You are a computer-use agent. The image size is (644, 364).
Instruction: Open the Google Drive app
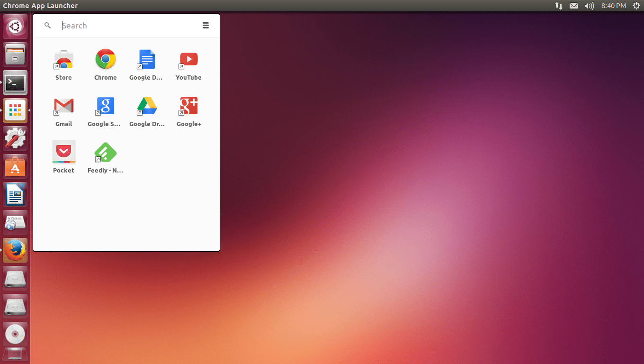pyautogui.click(x=146, y=106)
